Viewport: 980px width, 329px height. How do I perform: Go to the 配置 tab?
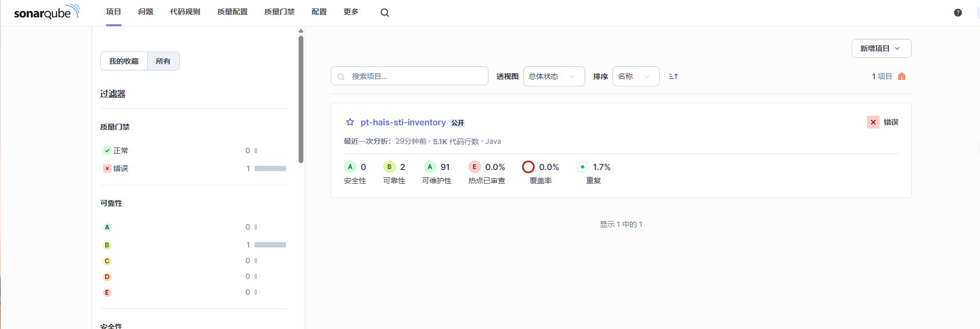point(319,12)
